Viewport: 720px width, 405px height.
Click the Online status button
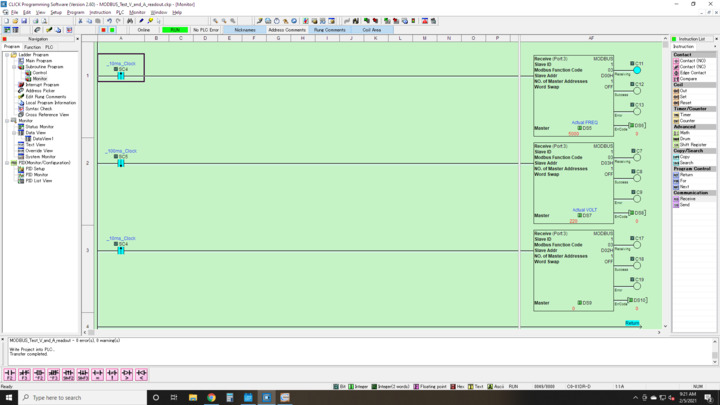pyautogui.click(x=144, y=30)
